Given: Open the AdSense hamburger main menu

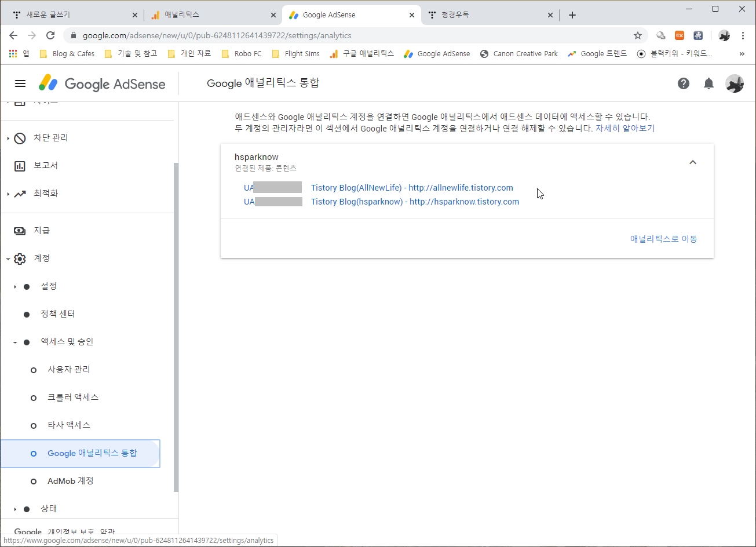Looking at the screenshot, I should pyautogui.click(x=20, y=83).
